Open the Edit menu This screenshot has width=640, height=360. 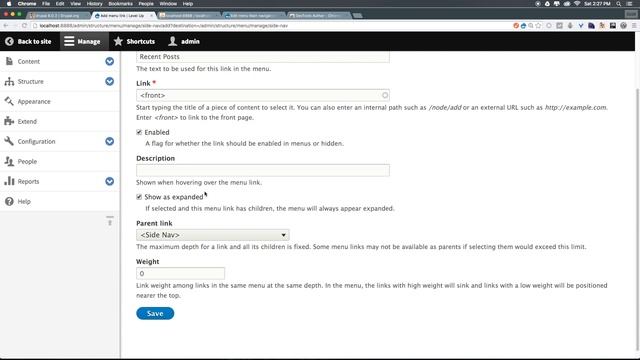(x=60, y=4)
